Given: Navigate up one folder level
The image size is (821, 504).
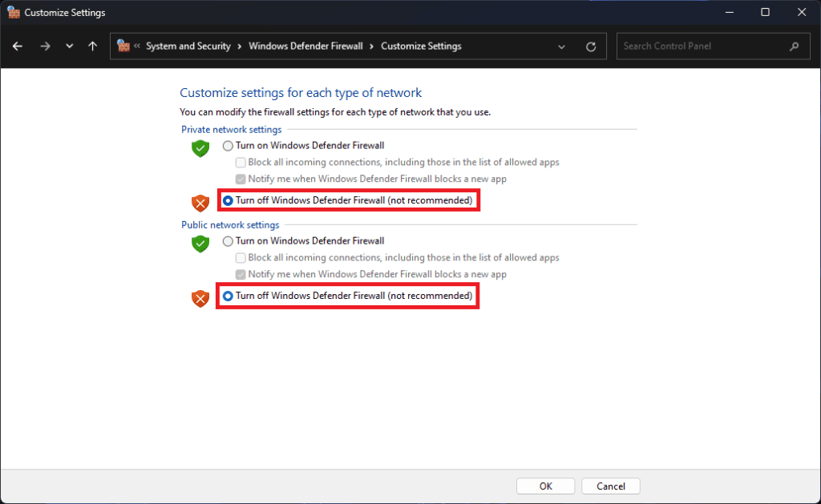Looking at the screenshot, I should (92, 46).
